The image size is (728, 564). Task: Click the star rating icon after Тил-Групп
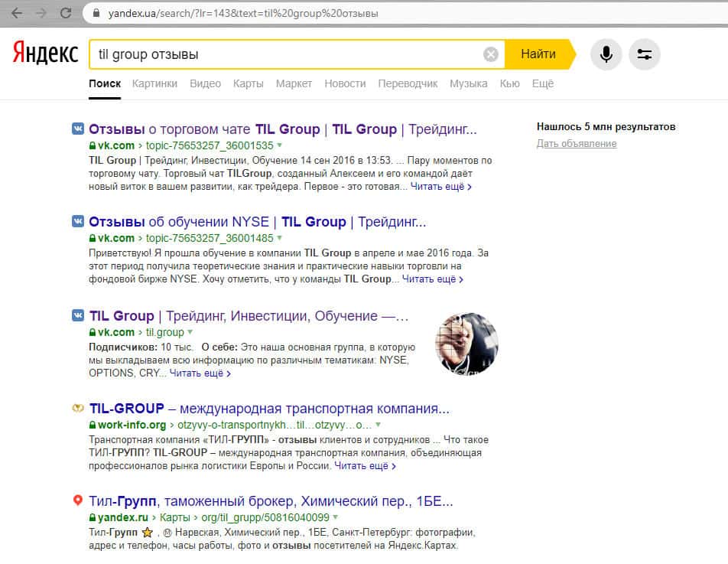[x=147, y=533]
